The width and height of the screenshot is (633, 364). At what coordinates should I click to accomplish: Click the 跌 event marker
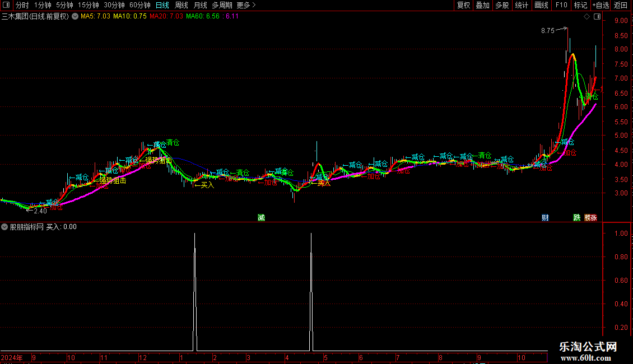pyautogui.click(x=577, y=217)
